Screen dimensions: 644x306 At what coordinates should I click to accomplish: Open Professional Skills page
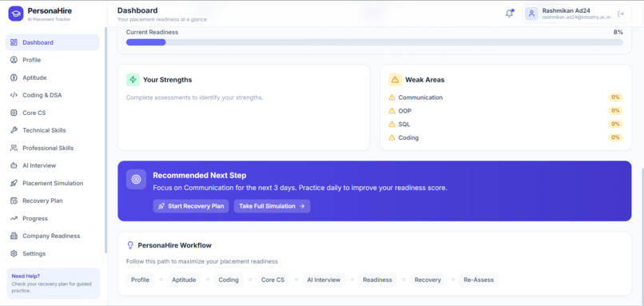[52, 148]
